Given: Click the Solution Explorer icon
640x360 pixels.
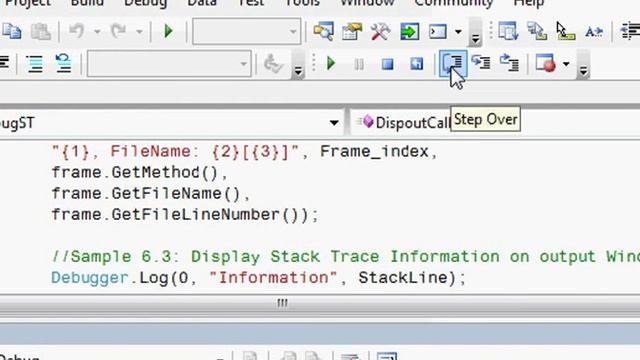Looking at the screenshot, I should click(x=323, y=31).
